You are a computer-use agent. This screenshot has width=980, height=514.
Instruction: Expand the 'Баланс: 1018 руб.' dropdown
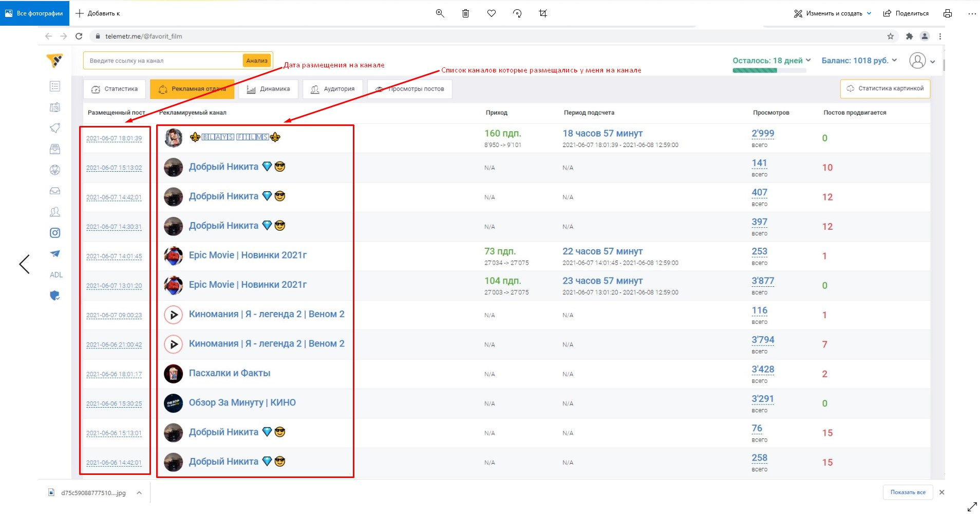(894, 60)
